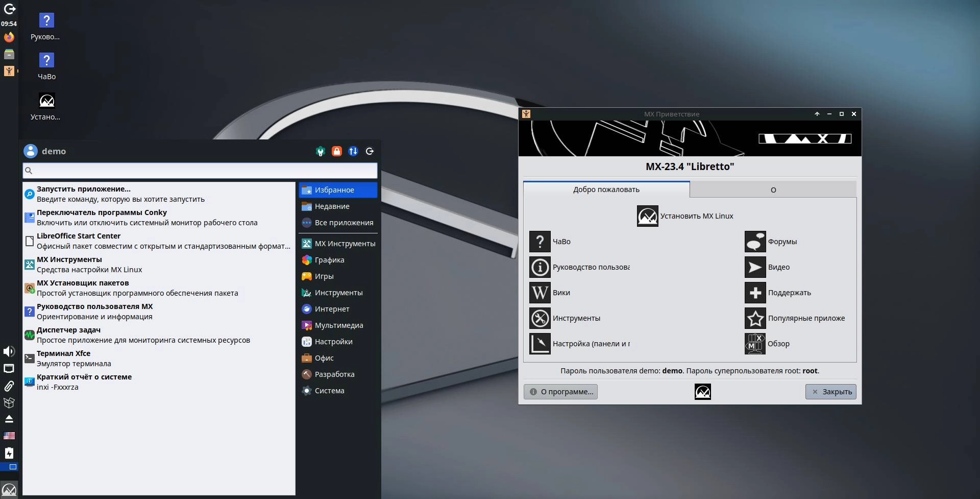Click the menu search input field
This screenshot has width=980, height=499.
[x=200, y=171]
